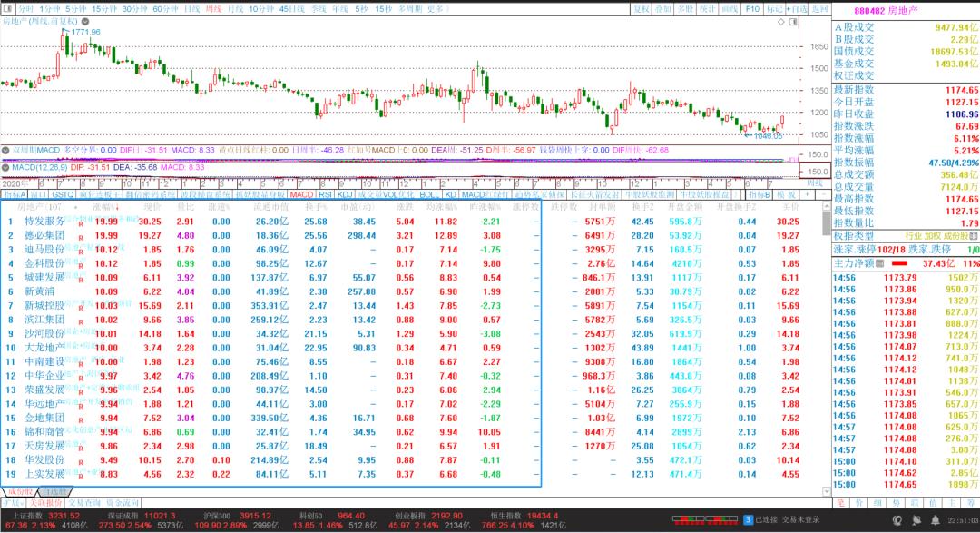Click +自选 to add to watchlist
Image resolution: width=980 pixels, height=533 pixels.
tap(796, 8)
